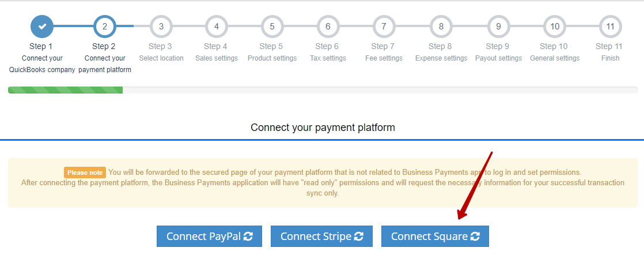
Task: Select Step 10 General settings circle
Action: pos(555,27)
